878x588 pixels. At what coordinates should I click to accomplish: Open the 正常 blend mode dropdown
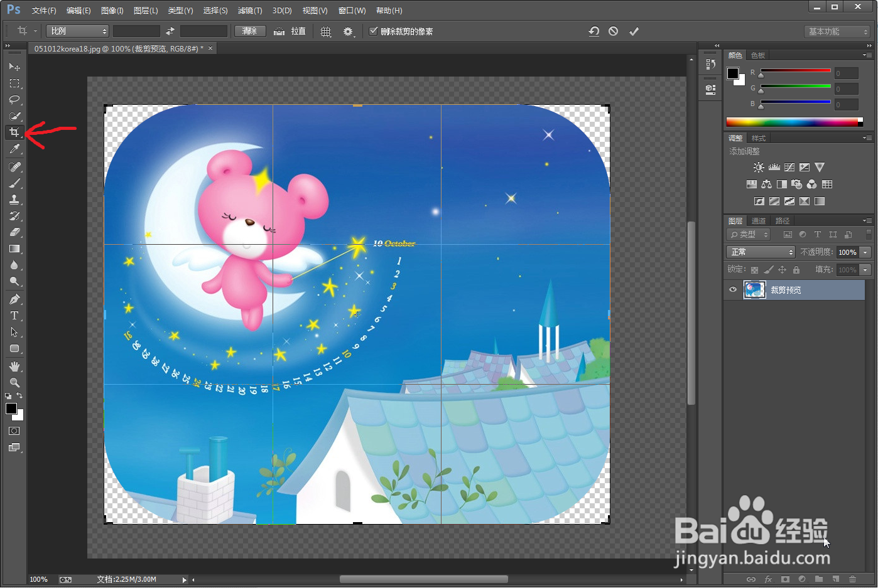pyautogui.click(x=761, y=252)
